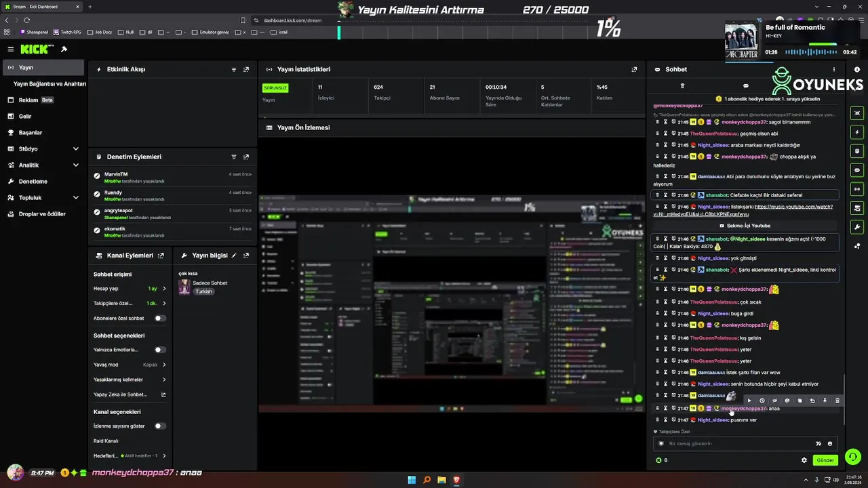Pop out the Denetim Eylemleri panel
This screenshot has width=868, height=488.
click(246, 157)
